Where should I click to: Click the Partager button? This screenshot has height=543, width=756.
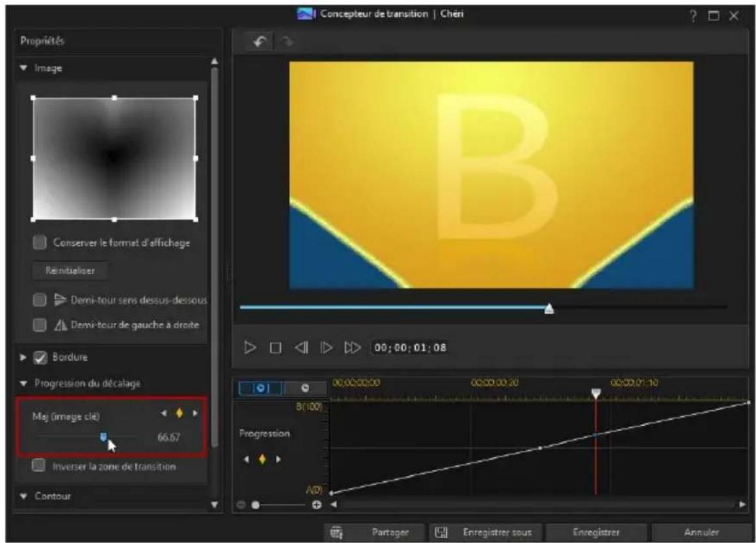pos(374,533)
